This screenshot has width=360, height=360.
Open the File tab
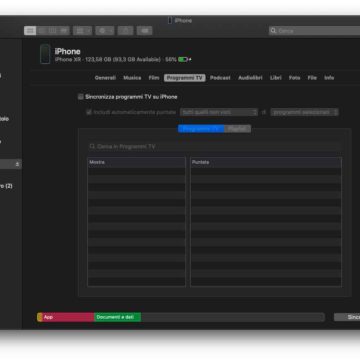click(312, 78)
